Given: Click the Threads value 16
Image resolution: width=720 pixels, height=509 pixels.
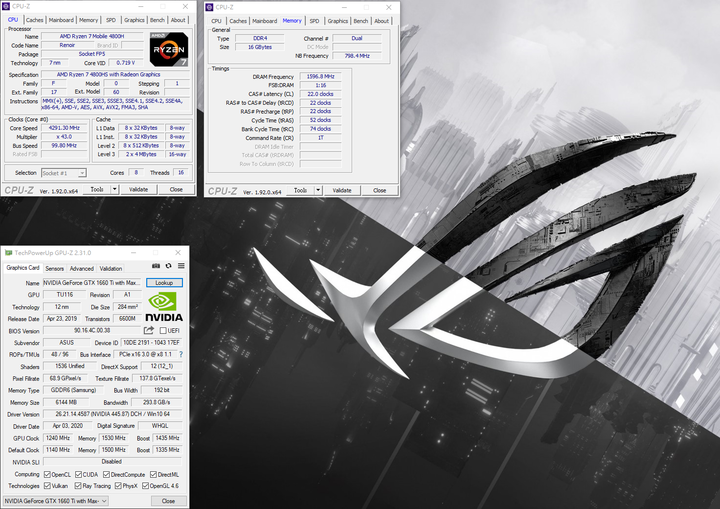Looking at the screenshot, I should pos(181,173).
